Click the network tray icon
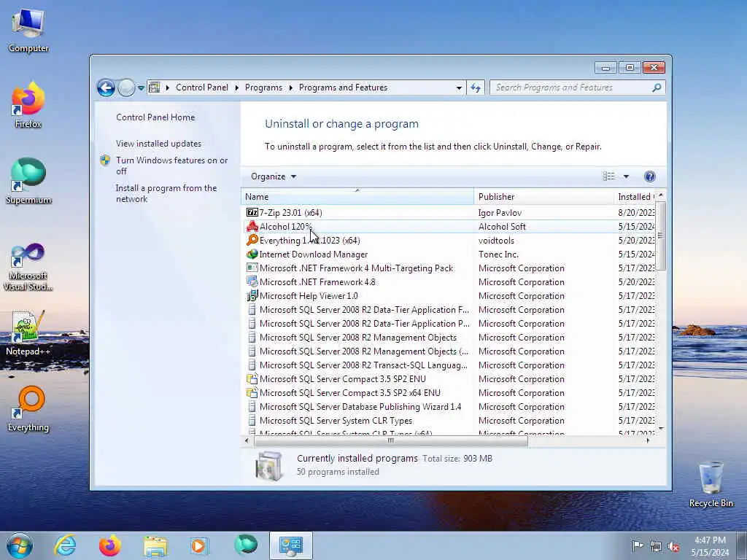 (656, 547)
